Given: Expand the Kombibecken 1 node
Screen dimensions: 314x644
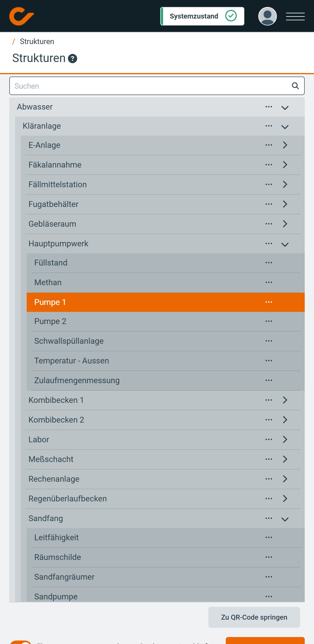Looking at the screenshot, I should 285,400.
